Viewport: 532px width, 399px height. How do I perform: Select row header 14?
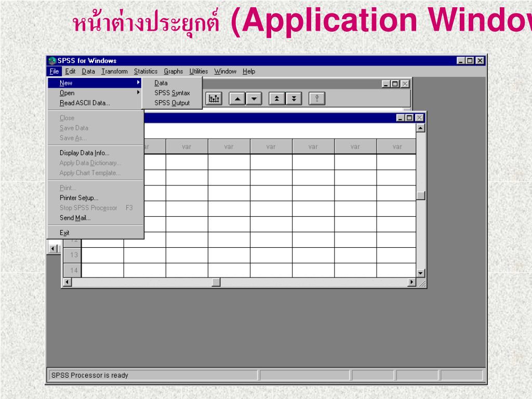tap(72, 270)
